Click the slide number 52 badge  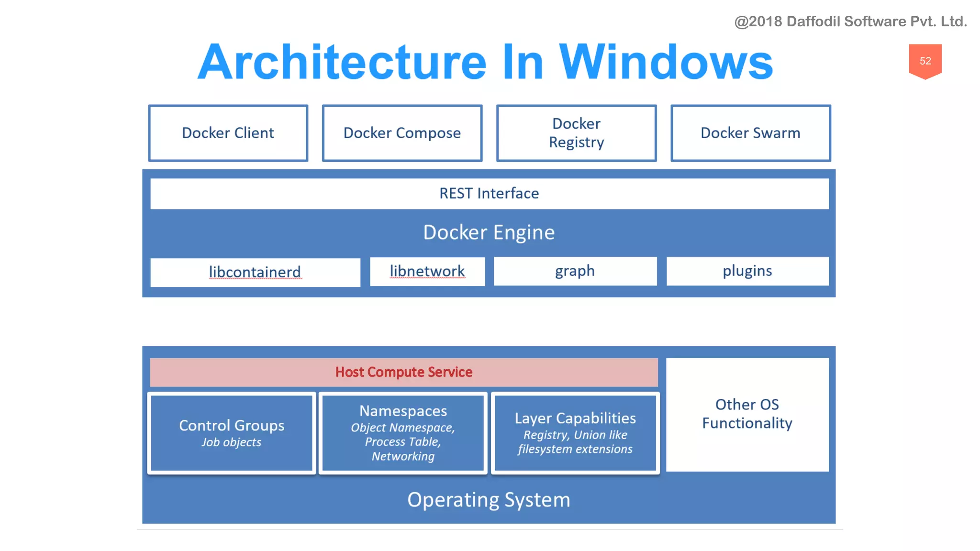coord(925,61)
